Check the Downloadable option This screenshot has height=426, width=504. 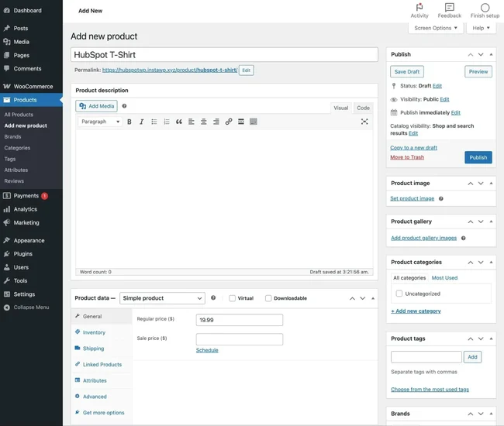[268, 298]
